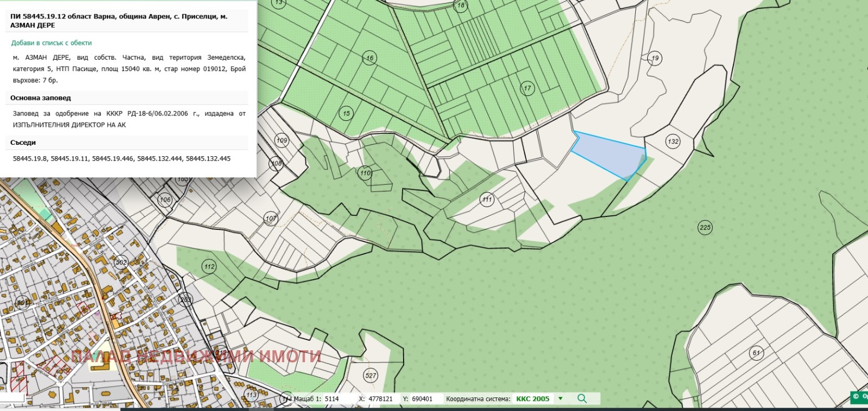The height and width of the screenshot is (411, 868).
Task: Select the KKC 2005 coordinate system value
Action: [x=533, y=399]
